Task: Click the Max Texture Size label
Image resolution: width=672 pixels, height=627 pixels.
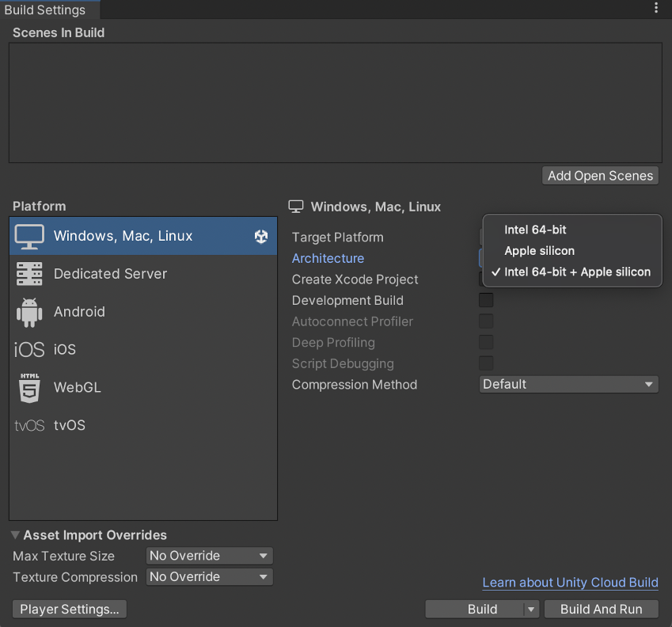Action: pyautogui.click(x=64, y=557)
